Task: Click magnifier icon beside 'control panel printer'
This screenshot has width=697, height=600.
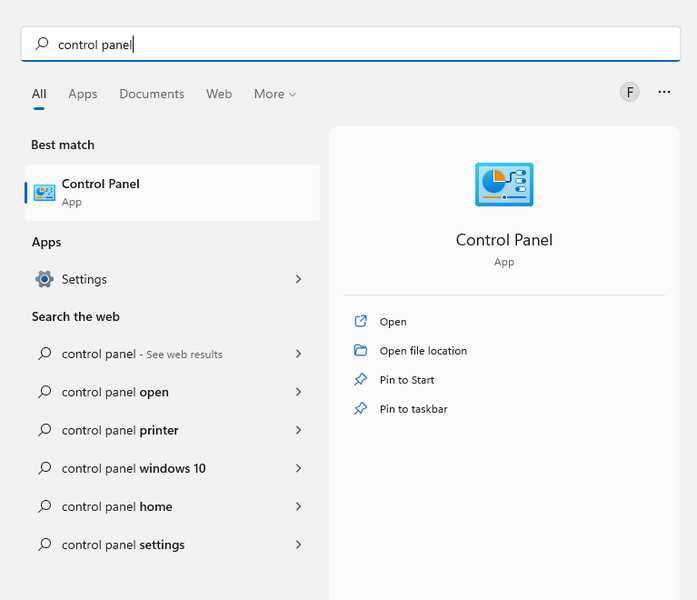Action: click(x=44, y=430)
